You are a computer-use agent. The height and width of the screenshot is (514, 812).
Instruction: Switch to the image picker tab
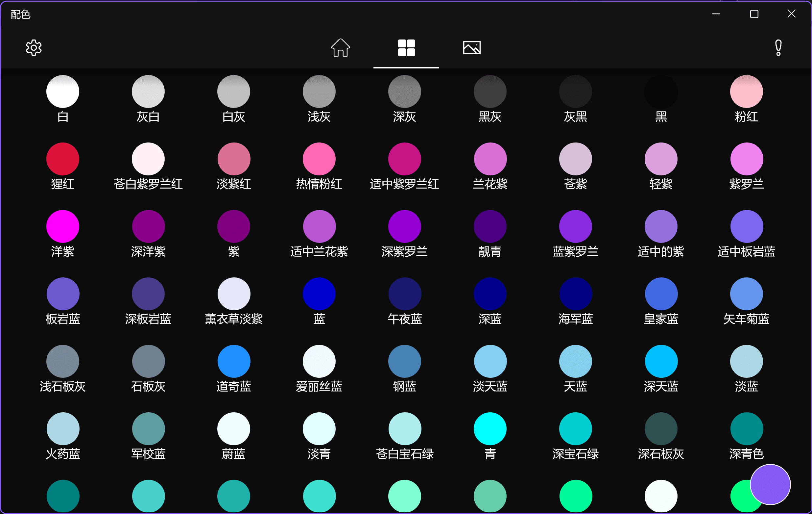471,48
